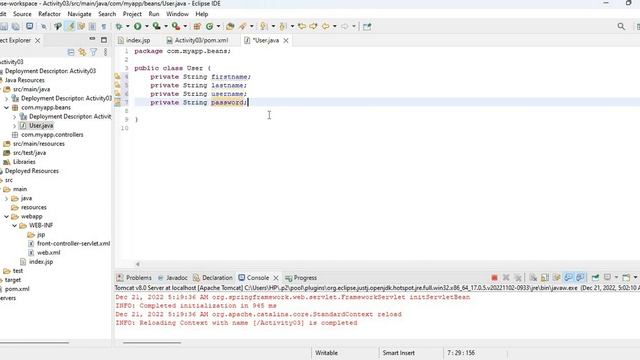Click the Open Terminal icon in toolbar

[29, 26]
